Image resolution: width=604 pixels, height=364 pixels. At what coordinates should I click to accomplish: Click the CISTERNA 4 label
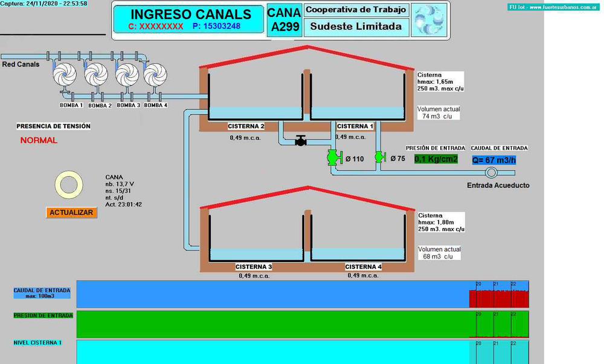[363, 267]
